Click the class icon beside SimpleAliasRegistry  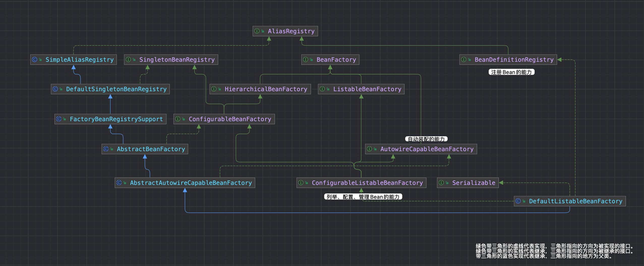click(x=35, y=59)
